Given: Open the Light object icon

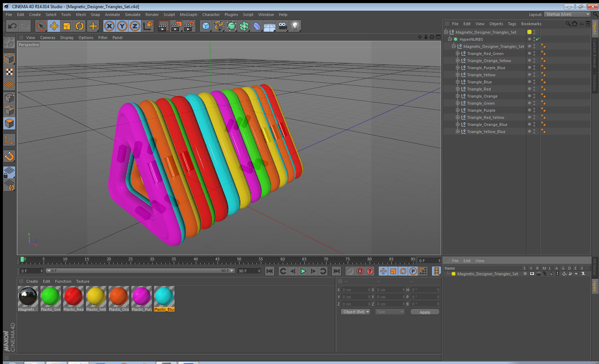Looking at the screenshot, I should [295, 26].
